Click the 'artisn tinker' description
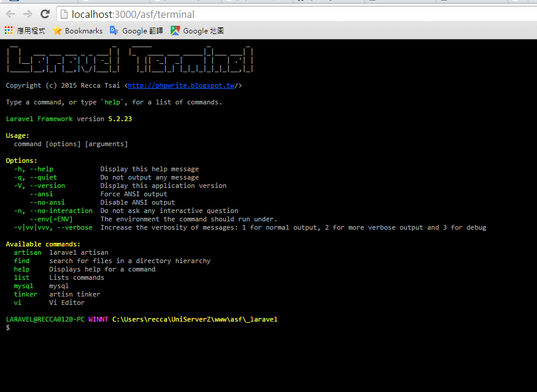The image size is (537, 392). (x=75, y=294)
